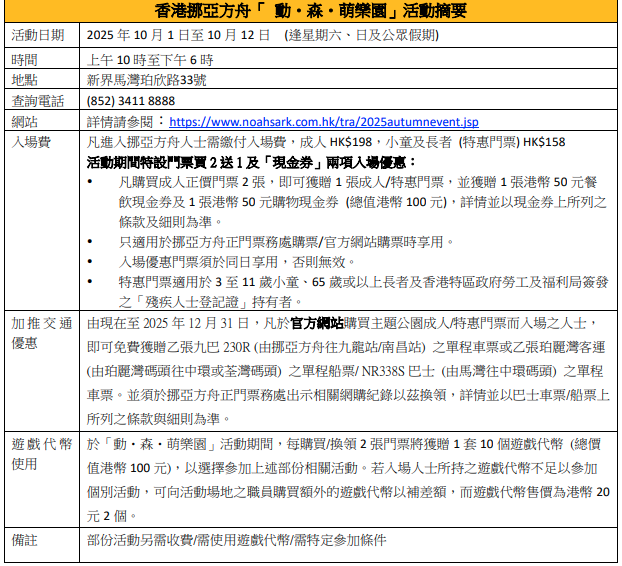
Task: Click the 活動日期 row label
Action: click(38, 35)
